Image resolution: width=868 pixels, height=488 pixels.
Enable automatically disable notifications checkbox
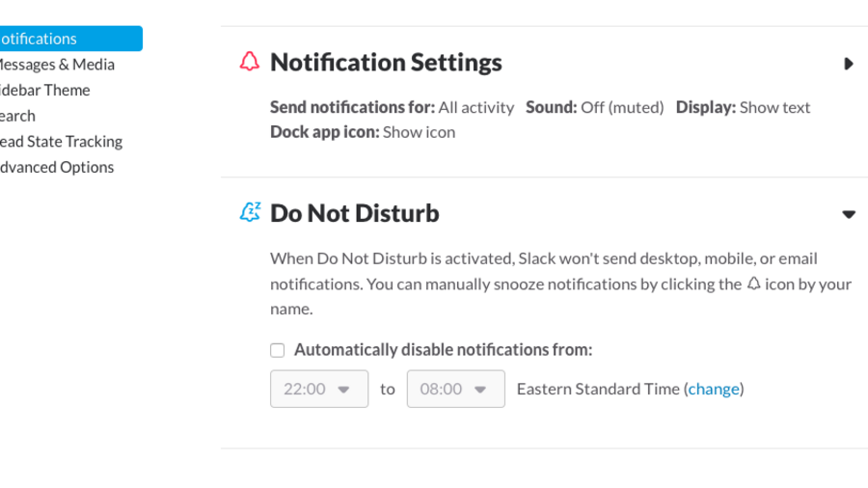[278, 350]
